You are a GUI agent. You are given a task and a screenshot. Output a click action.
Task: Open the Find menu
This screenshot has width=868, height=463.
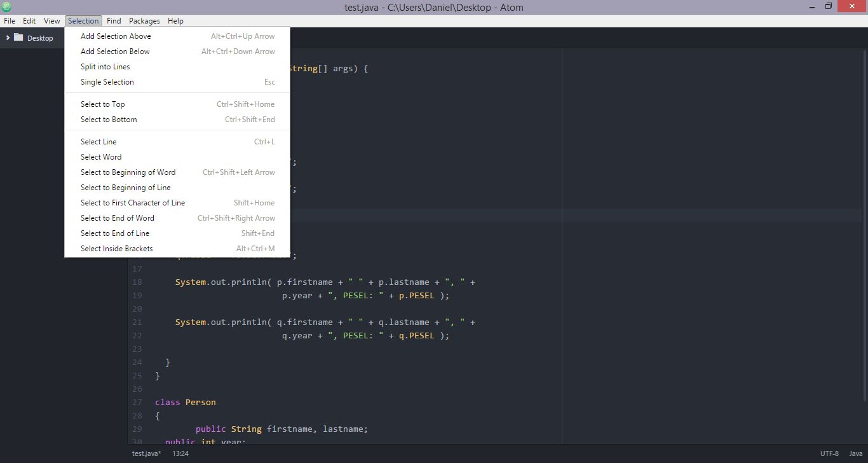tap(114, 21)
